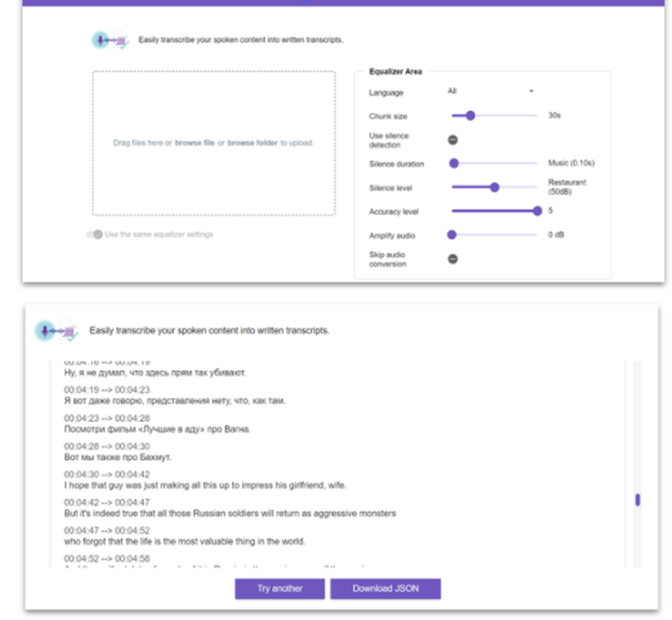Toggle the Use silence detection switch

pos(452,140)
